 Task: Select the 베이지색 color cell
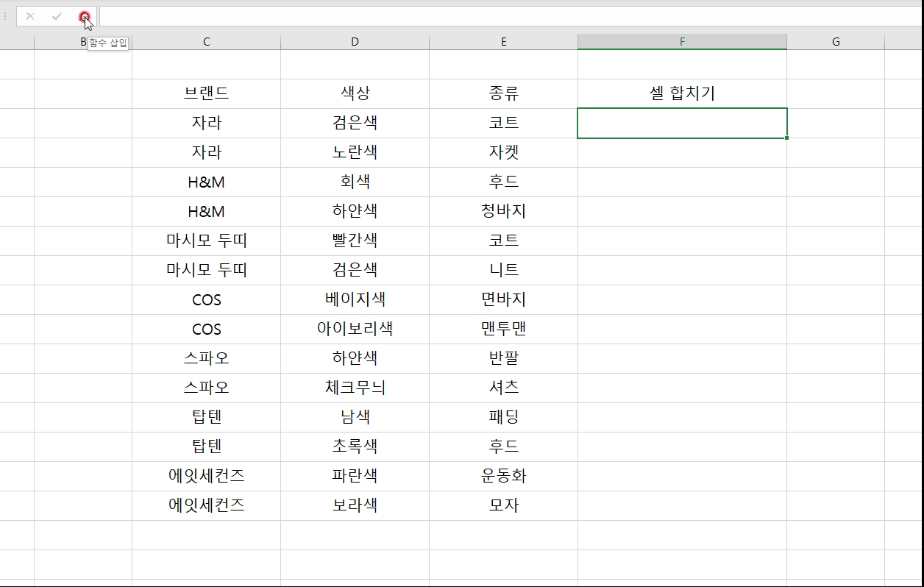pyautogui.click(x=355, y=299)
